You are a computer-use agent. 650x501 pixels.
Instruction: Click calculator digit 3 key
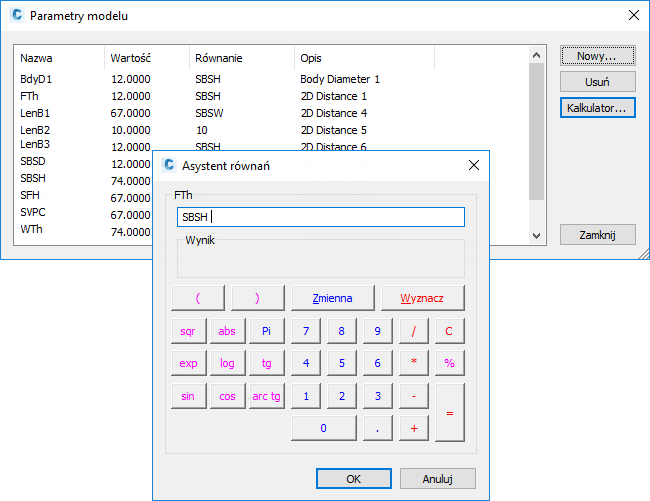point(377,396)
